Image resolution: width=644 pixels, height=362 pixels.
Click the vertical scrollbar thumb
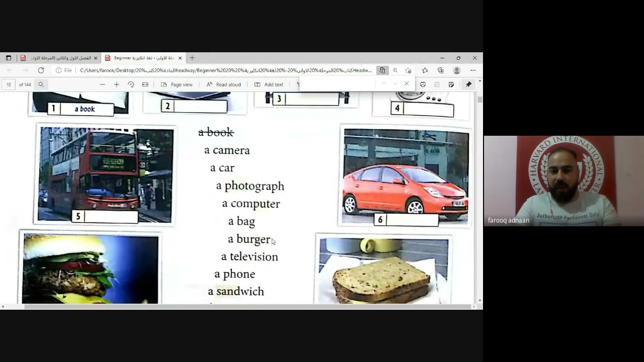480,99
